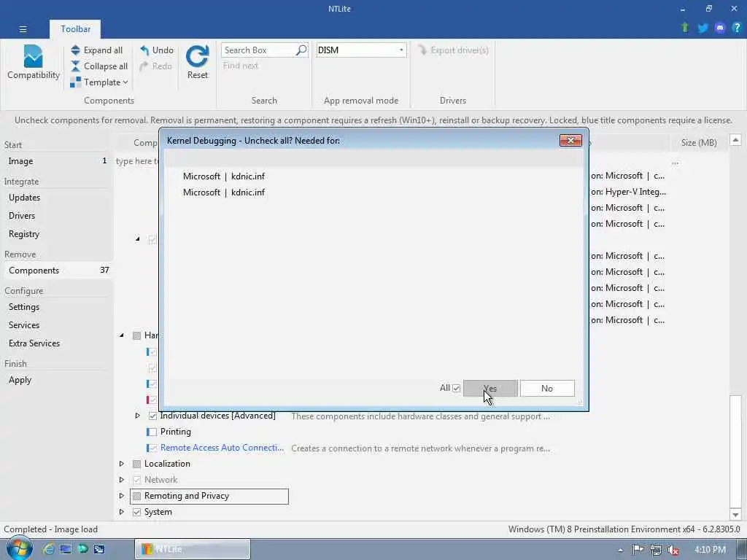Go to the Image page

pos(57,161)
